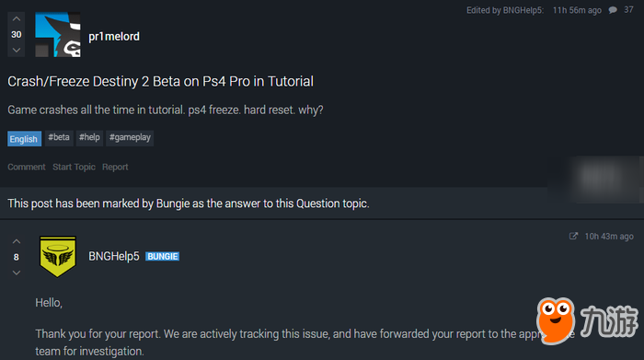Downvote pr1melord's post

tap(16, 50)
